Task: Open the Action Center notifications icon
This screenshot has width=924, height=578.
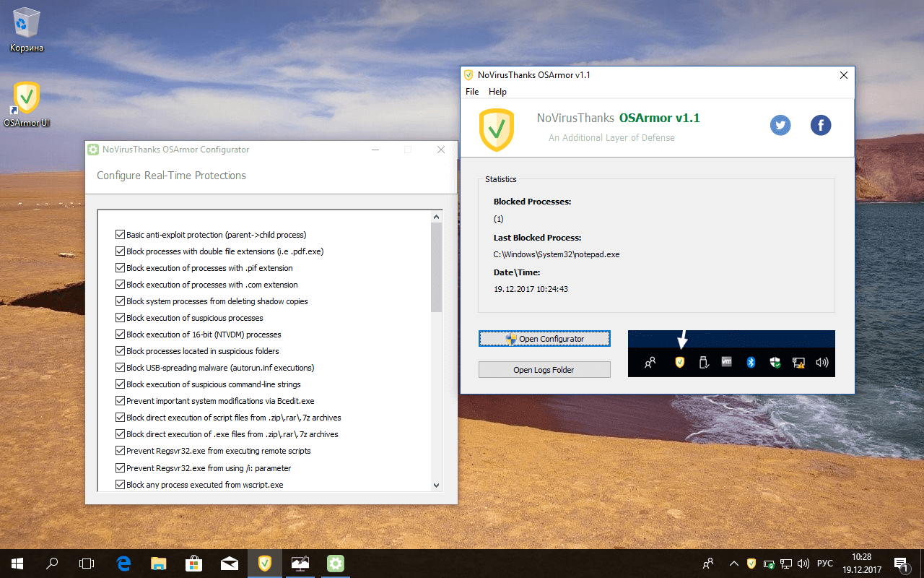Action: [902, 564]
